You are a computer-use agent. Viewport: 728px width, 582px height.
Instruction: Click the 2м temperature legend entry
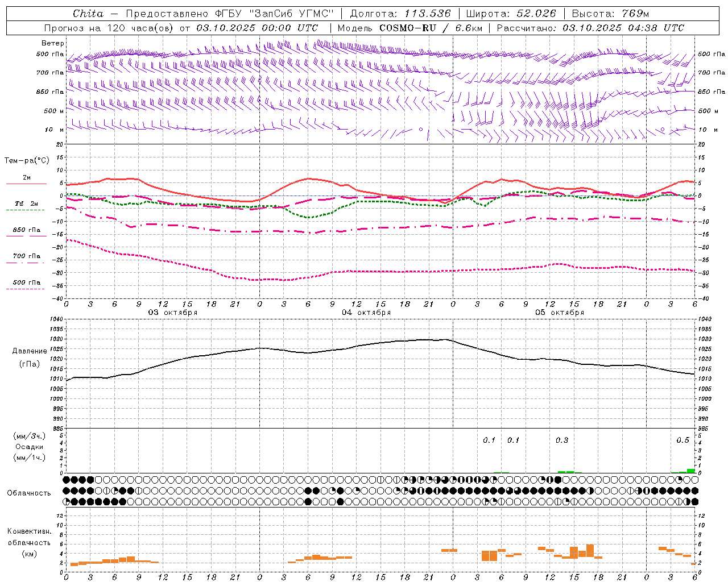pos(27,178)
